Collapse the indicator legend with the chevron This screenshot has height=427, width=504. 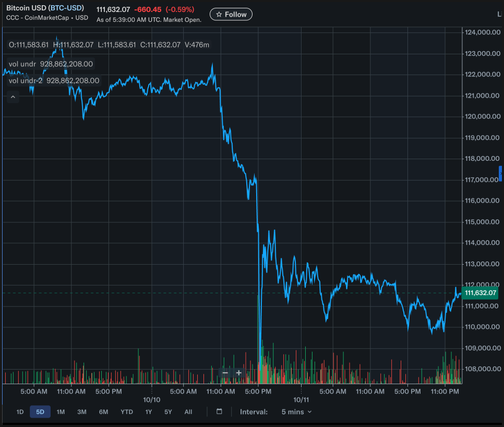(x=13, y=97)
